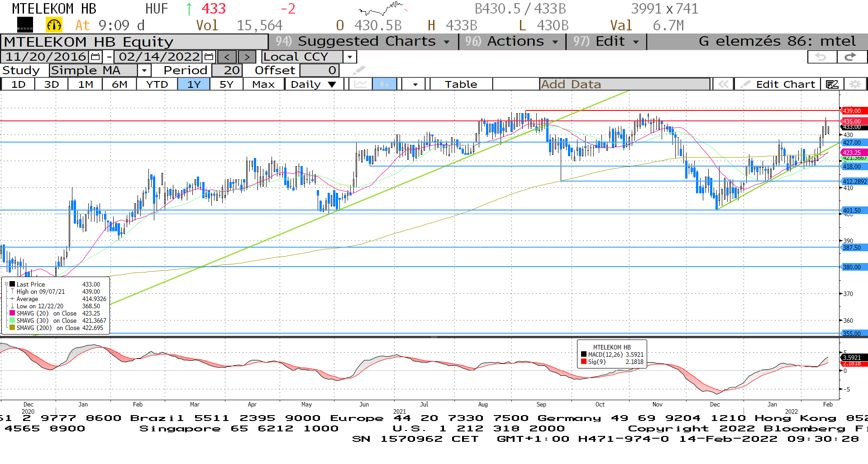Click the pencil annotate icon beside Offset

[x=359, y=70]
